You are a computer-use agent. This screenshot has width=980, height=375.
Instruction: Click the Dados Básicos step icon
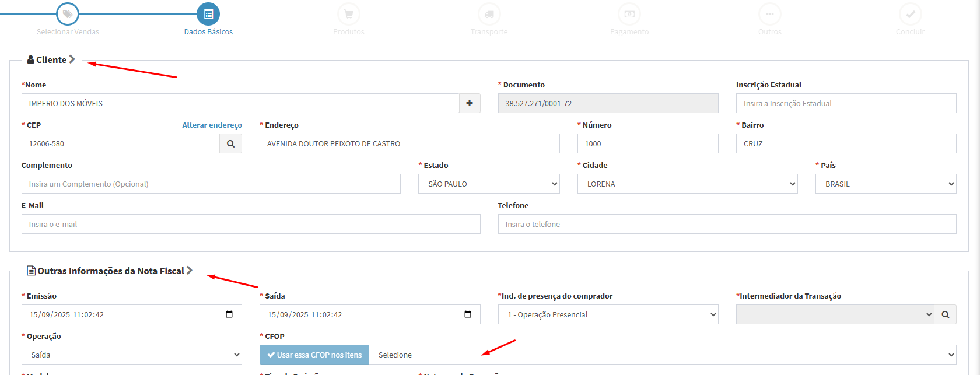tap(208, 14)
